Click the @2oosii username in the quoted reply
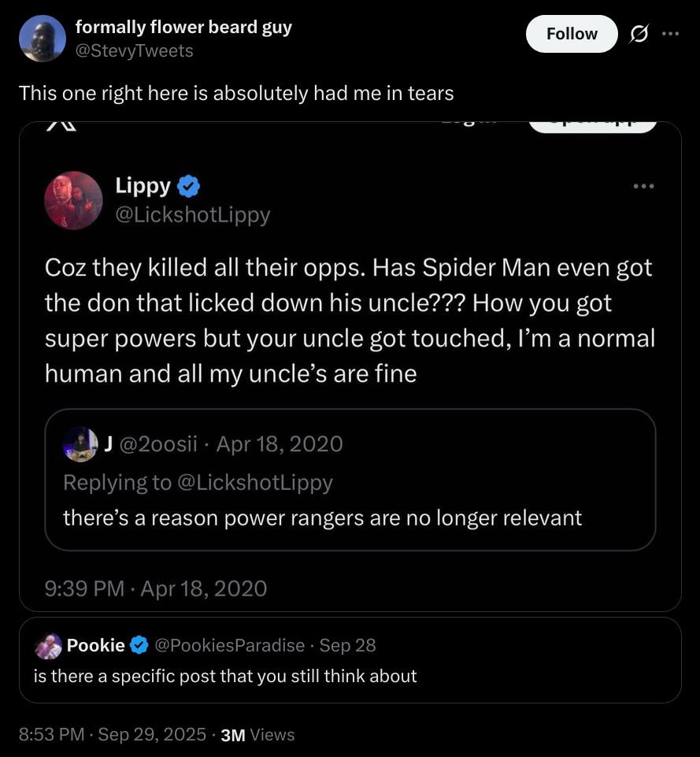 coord(158,444)
